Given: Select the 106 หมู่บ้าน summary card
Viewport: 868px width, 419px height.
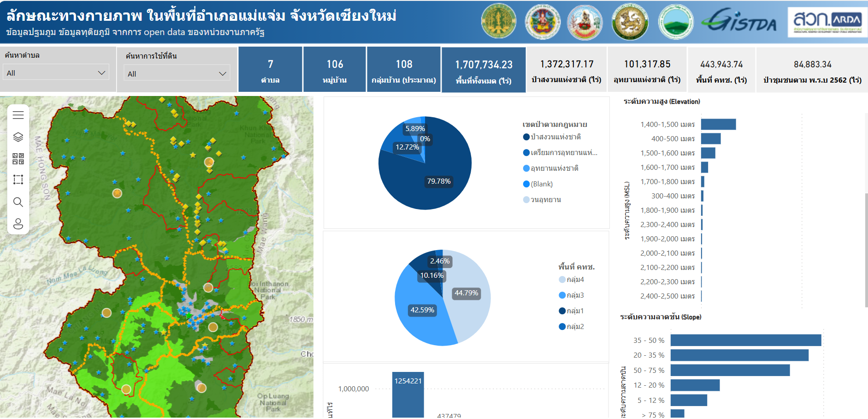Looking at the screenshot, I should [x=335, y=70].
